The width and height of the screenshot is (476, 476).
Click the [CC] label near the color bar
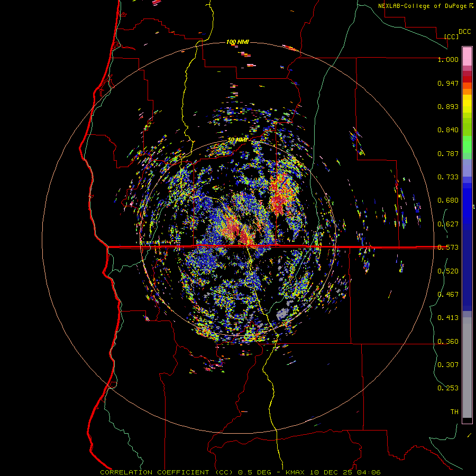[452, 36]
